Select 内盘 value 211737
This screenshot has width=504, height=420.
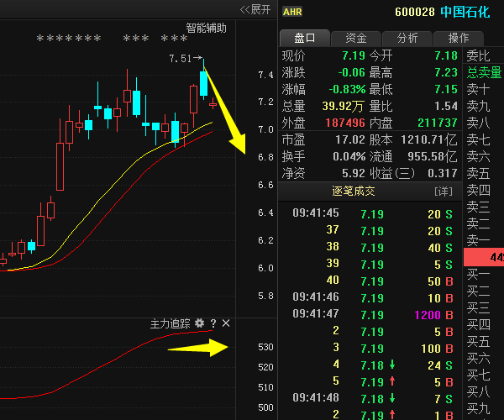(x=437, y=123)
